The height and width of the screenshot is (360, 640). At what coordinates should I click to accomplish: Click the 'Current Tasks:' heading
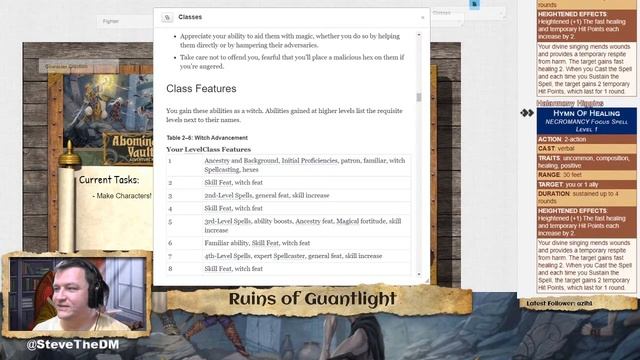tap(109, 180)
